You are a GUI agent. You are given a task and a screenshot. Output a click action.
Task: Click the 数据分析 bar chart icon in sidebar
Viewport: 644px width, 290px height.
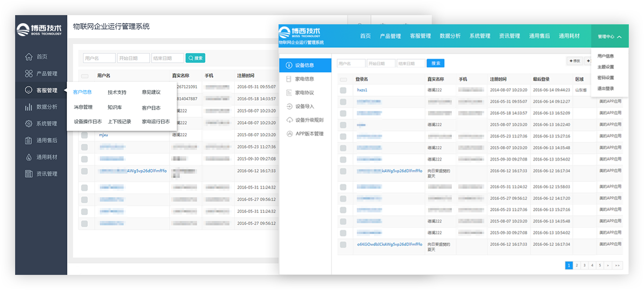click(x=29, y=107)
